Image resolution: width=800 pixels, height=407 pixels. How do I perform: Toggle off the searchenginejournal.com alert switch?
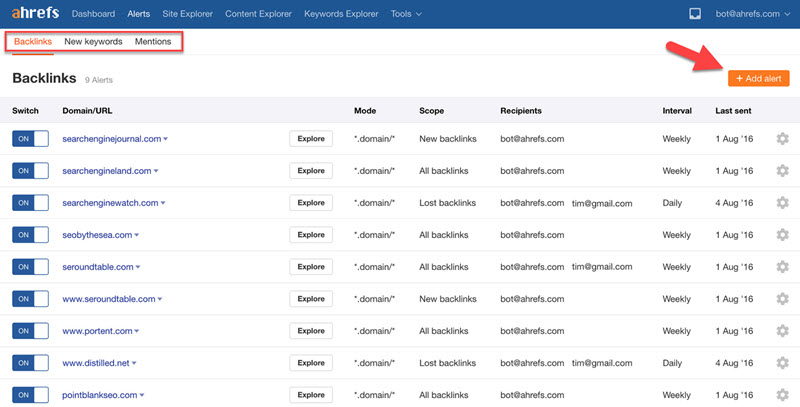pos(30,139)
